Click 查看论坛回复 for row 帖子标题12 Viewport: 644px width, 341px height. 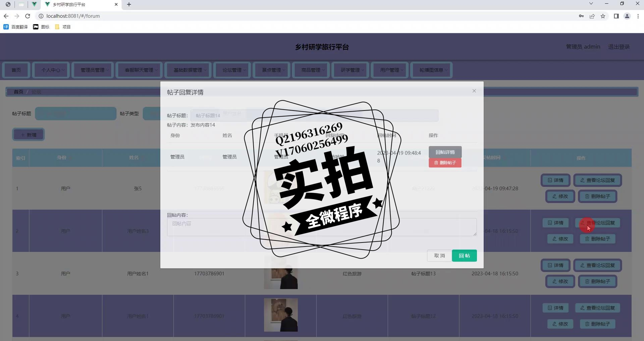pos(597,308)
